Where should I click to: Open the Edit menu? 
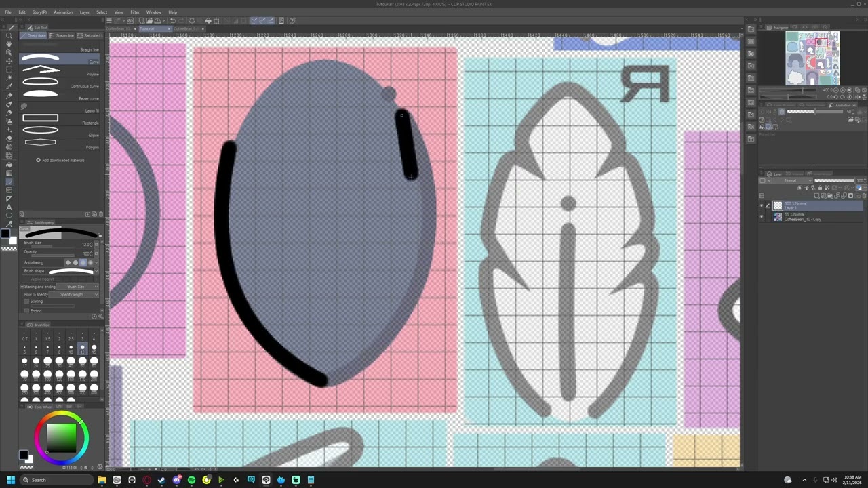[x=22, y=12]
